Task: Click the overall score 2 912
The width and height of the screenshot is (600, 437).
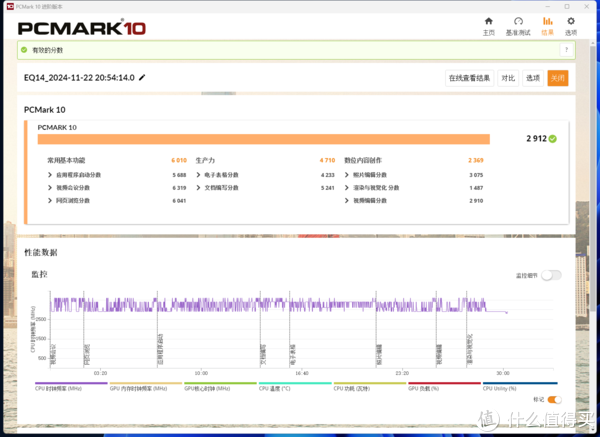Action: (x=536, y=139)
